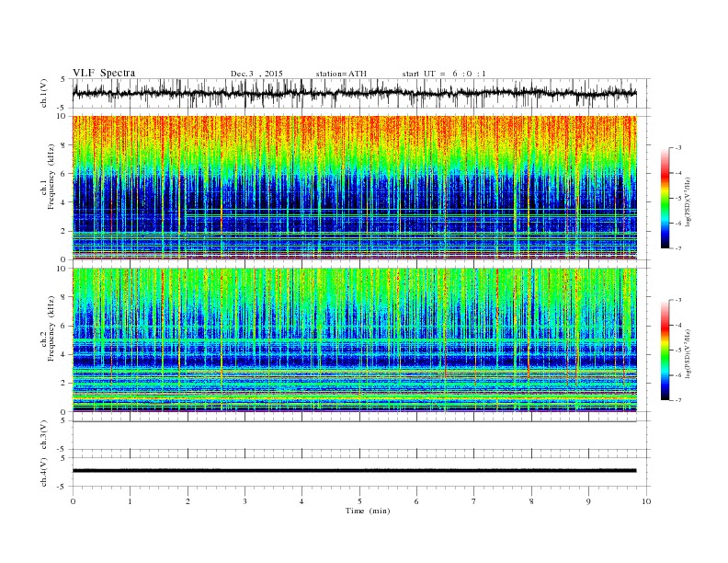Click the "9" minute tick label on the time axis

588,501
